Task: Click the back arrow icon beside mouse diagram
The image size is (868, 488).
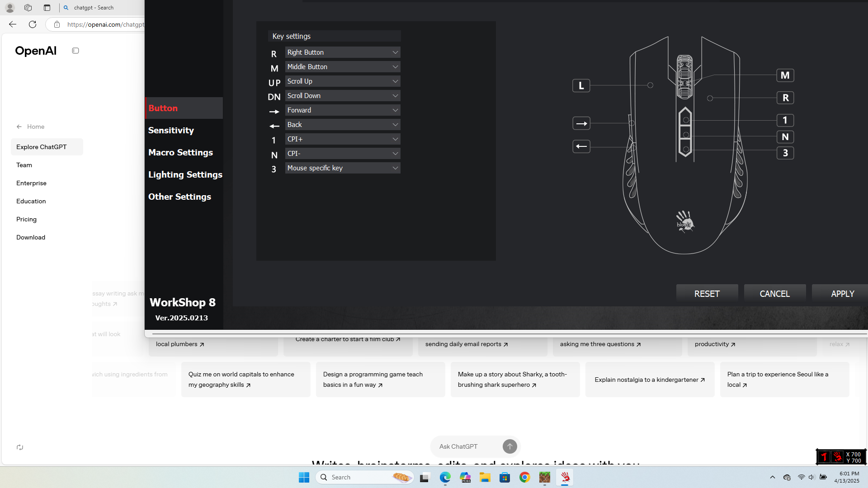Action: [x=581, y=146]
